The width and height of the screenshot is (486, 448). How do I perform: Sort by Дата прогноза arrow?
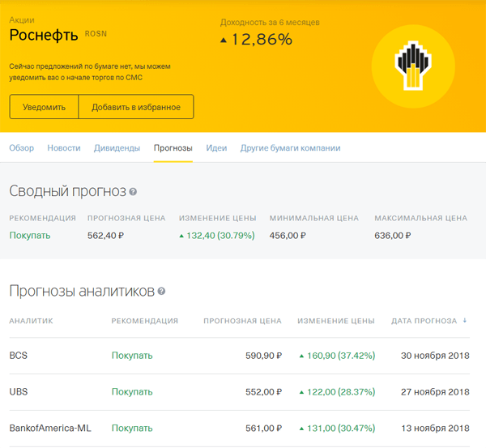465,320
